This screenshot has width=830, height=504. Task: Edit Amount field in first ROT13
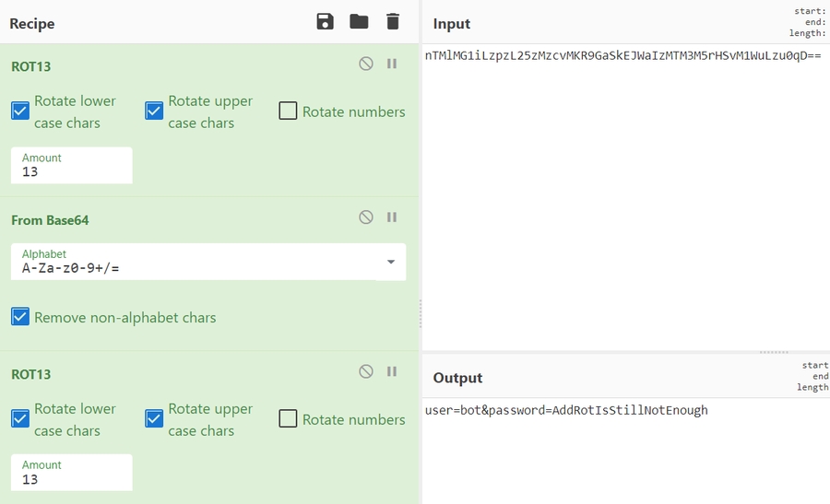coord(72,171)
